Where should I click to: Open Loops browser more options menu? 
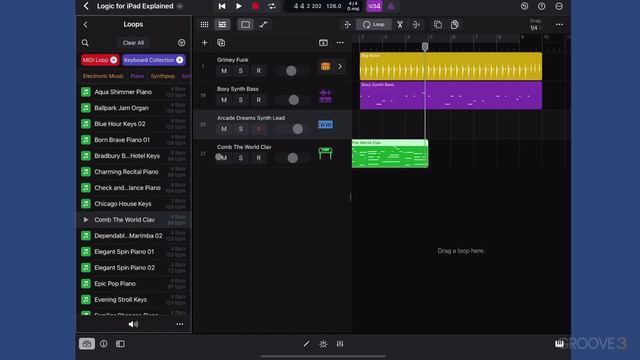coord(180,324)
